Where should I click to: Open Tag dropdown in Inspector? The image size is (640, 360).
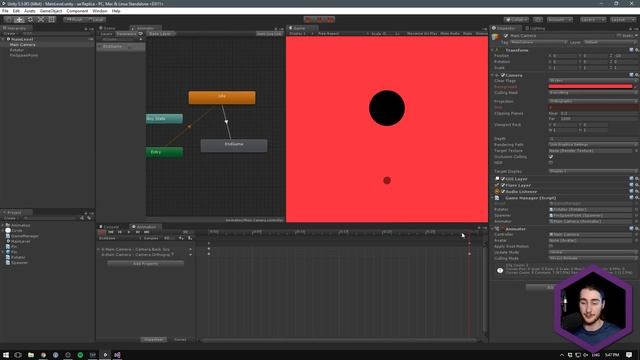pos(538,42)
